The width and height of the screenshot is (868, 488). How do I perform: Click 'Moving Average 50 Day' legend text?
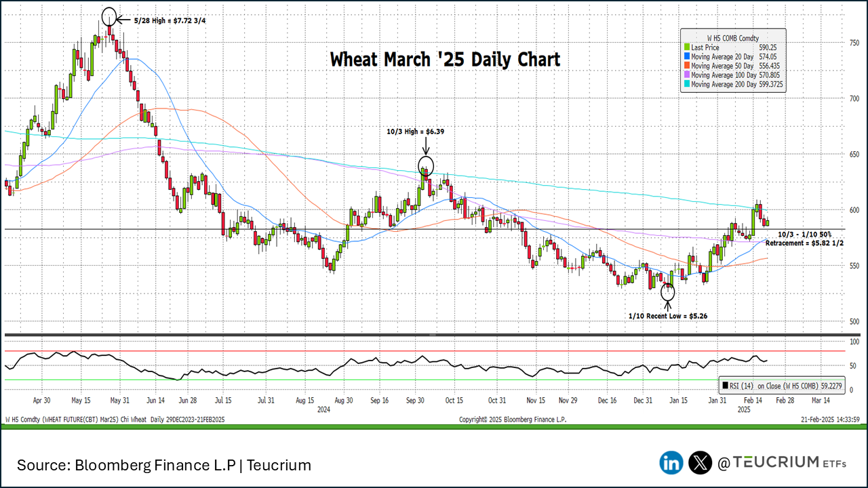click(x=722, y=66)
